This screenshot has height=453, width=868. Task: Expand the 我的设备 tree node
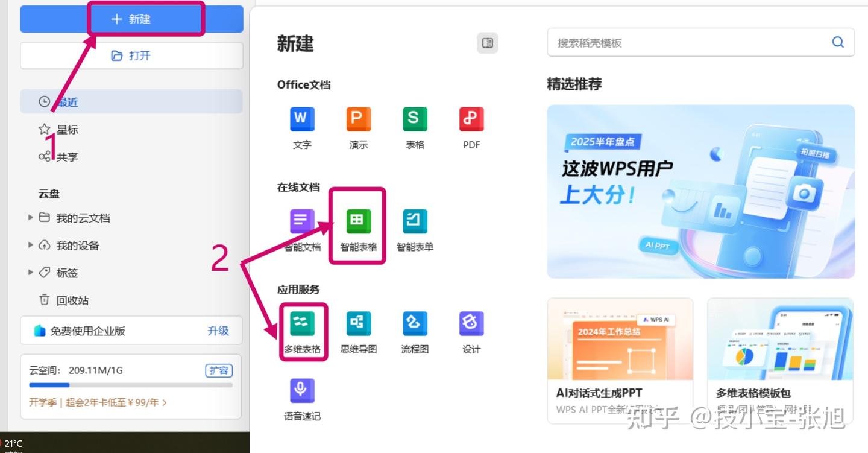pyautogui.click(x=31, y=246)
